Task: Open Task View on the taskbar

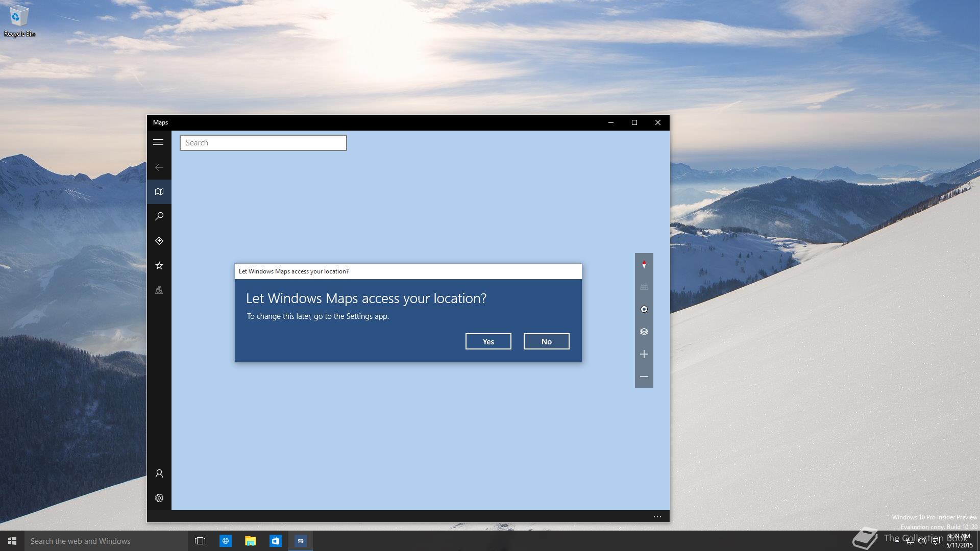Action: [200, 541]
